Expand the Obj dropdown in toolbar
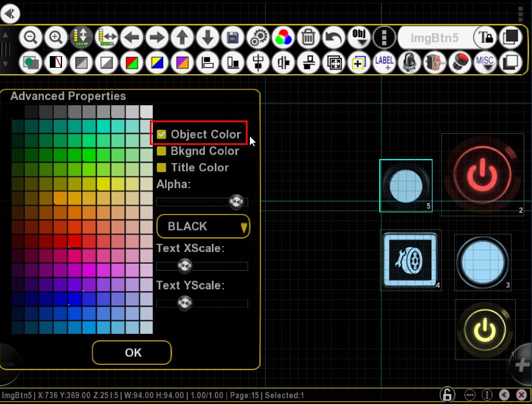 (x=359, y=37)
